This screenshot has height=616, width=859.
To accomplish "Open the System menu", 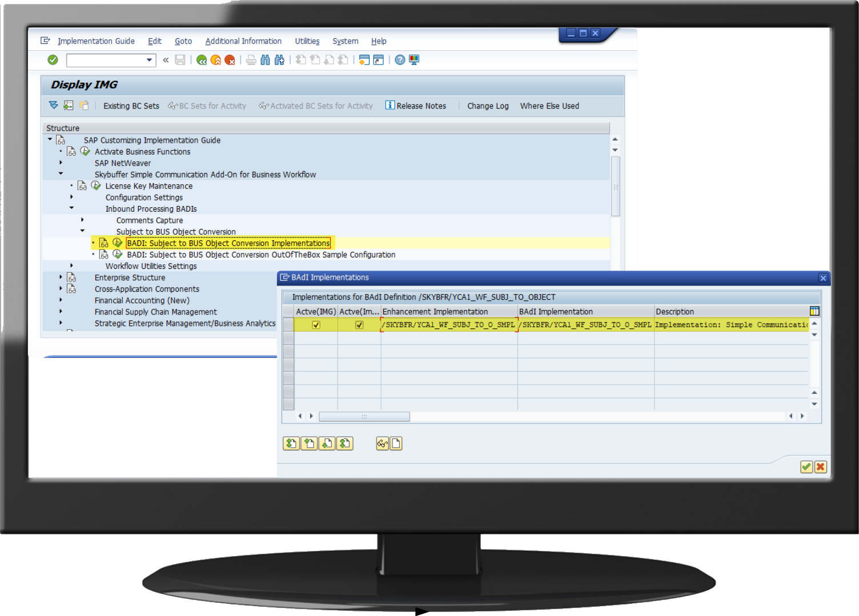I will (x=346, y=41).
